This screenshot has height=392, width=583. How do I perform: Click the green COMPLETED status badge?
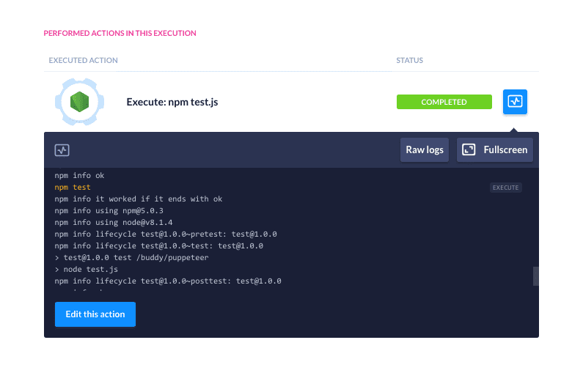click(x=444, y=102)
